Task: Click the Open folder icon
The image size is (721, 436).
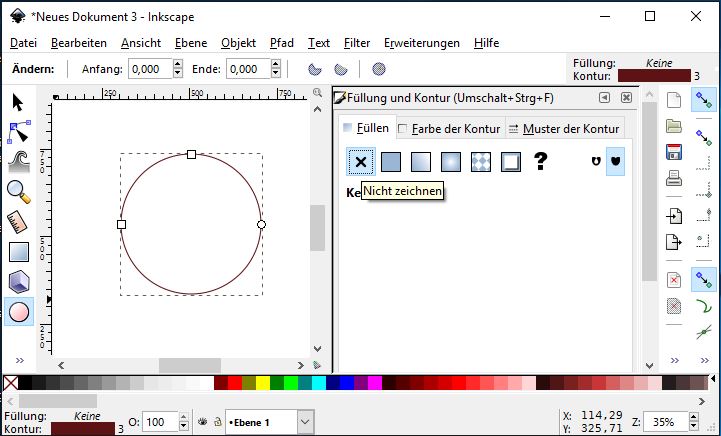Action: [674, 126]
